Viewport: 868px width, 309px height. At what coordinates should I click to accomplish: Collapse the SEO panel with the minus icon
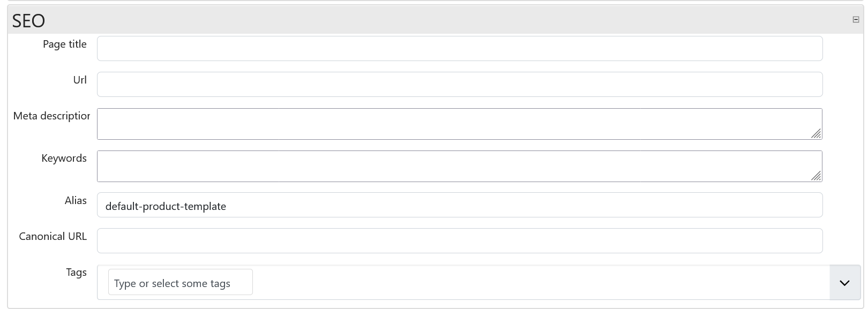click(x=856, y=20)
